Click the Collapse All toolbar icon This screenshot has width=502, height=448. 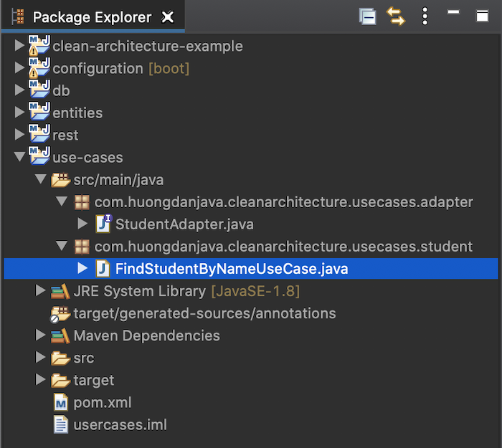click(367, 16)
